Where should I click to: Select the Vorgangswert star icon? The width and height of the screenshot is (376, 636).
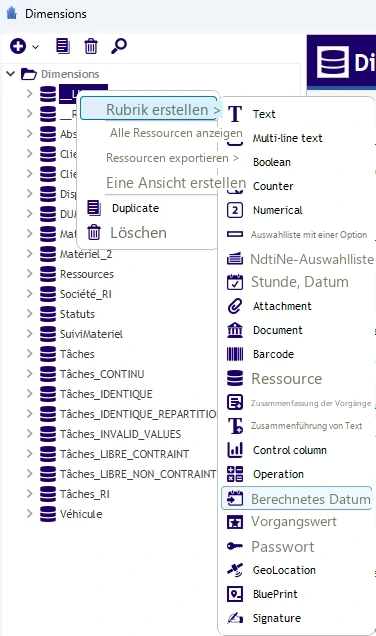point(235,522)
